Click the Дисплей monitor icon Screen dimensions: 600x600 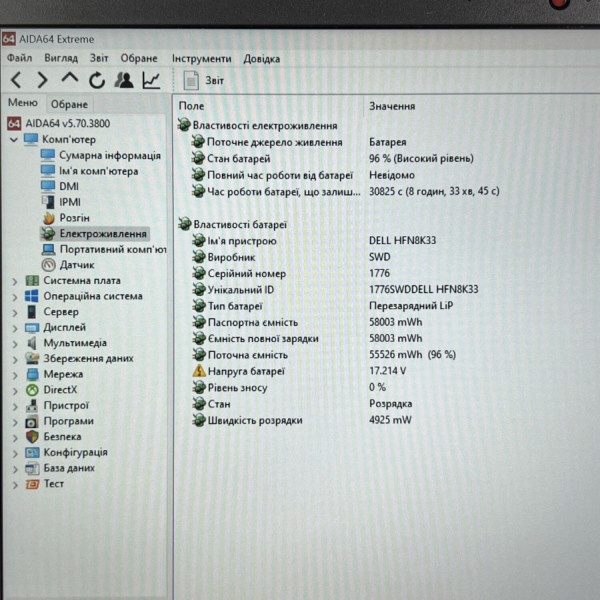pyautogui.click(x=32, y=328)
